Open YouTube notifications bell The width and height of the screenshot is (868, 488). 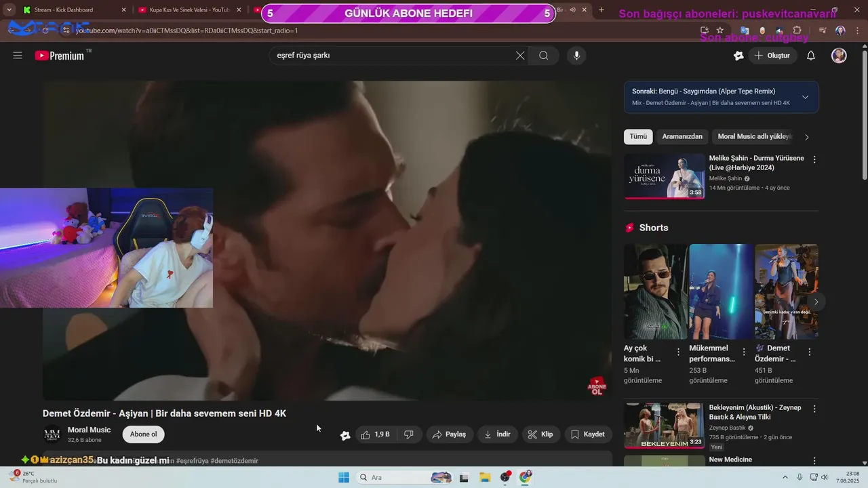(x=811, y=56)
